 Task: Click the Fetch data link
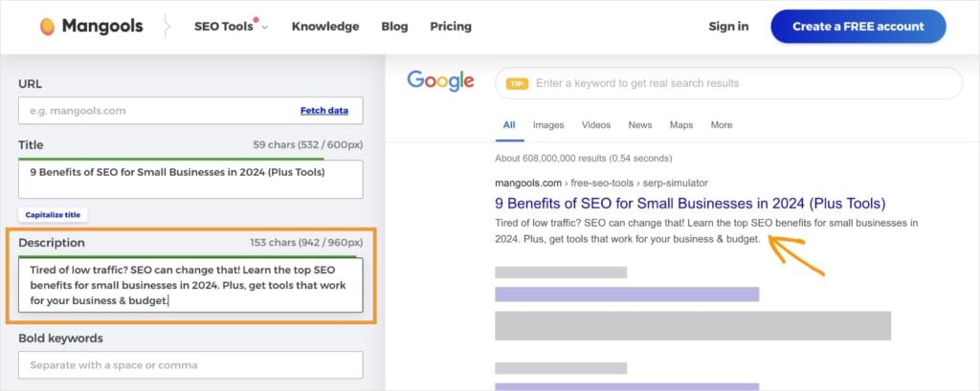324,111
